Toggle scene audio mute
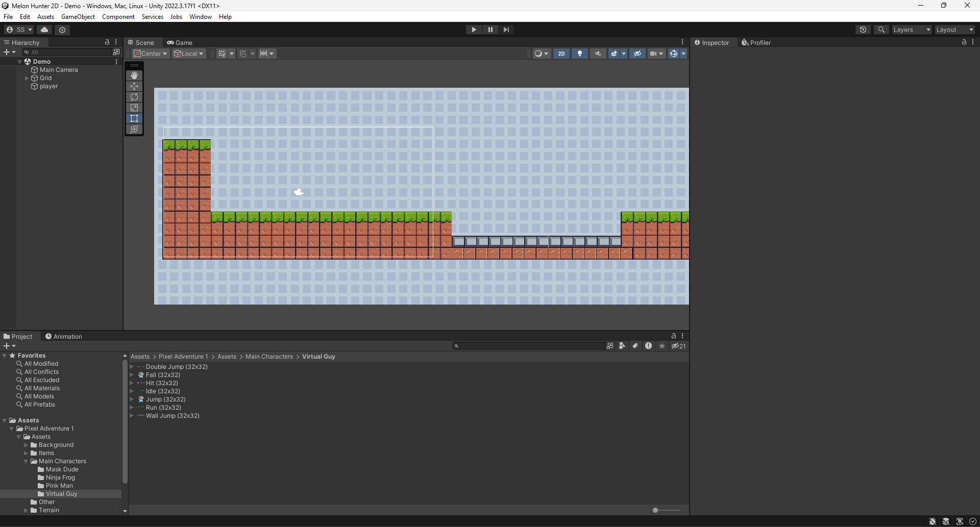This screenshot has width=980, height=527. 598,54
